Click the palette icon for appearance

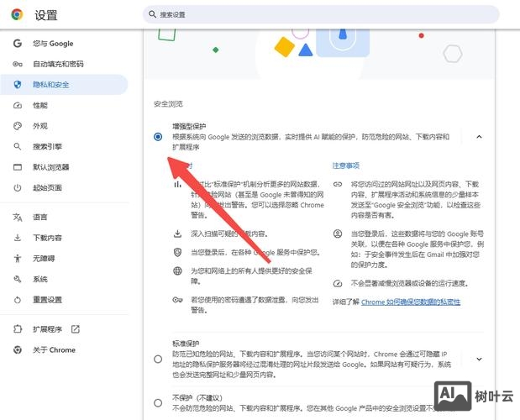coord(18,126)
